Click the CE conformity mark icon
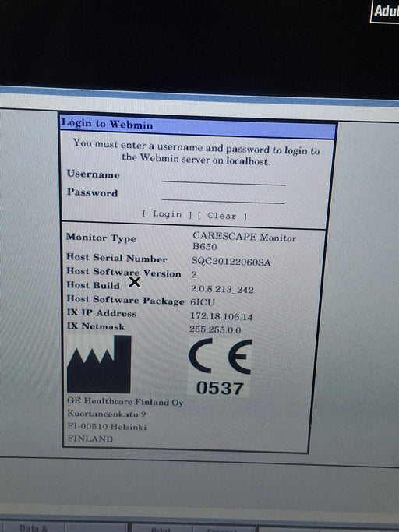The image size is (399, 532). pyautogui.click(x=221, y=356)
